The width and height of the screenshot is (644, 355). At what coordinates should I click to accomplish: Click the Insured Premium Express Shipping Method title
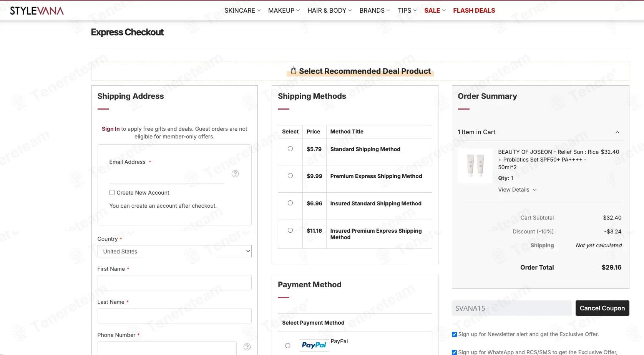[x=376, y=234]
